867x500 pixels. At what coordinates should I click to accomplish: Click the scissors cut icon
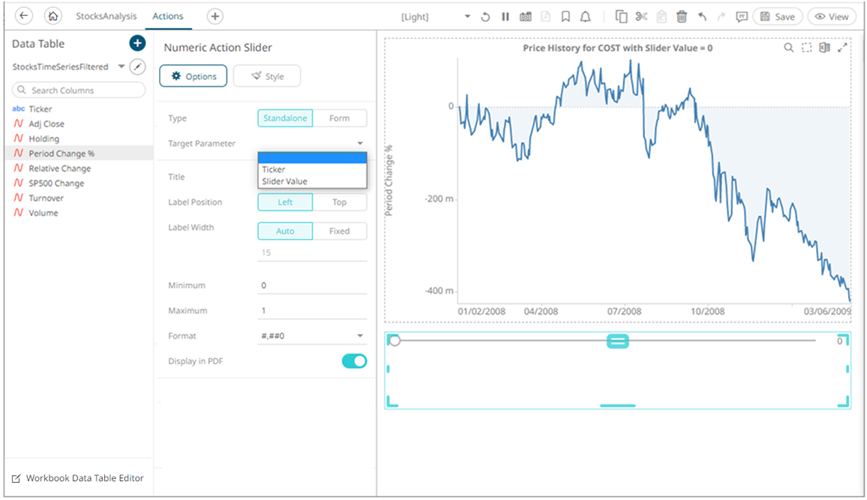tap(641, 17)
